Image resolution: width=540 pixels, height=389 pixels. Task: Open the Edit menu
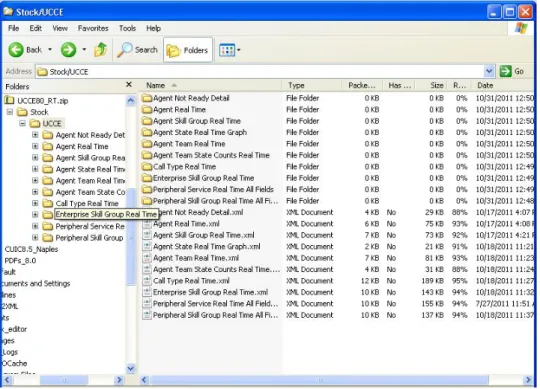[35, 28]
